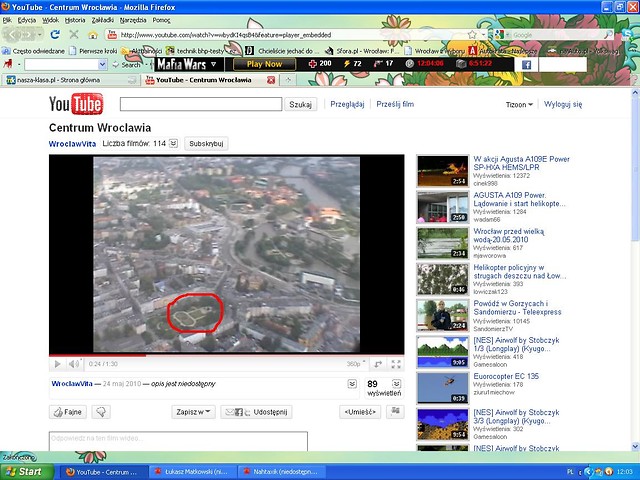Click the Fajne like button
Viewport: 640px width, 480px height.
pyautogui.click(x=68, y=412)
